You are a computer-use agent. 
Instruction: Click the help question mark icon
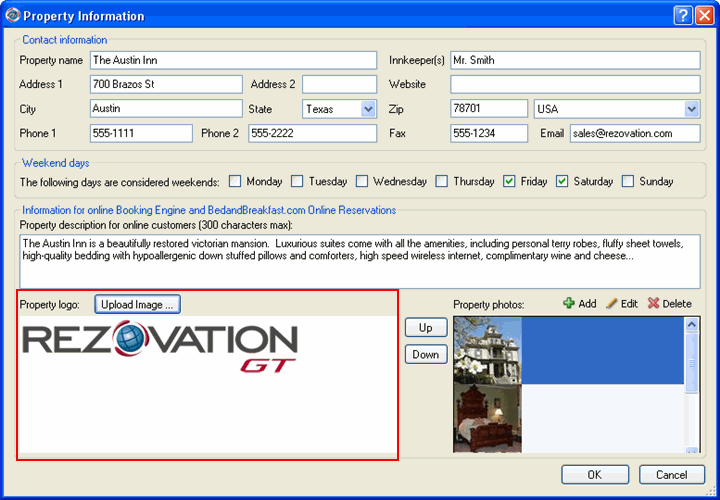point(681,15)
